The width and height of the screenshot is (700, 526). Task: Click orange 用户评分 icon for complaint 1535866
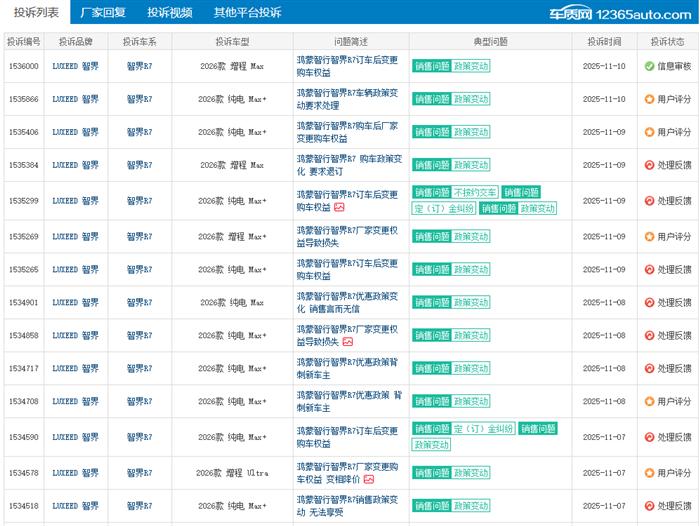pyautogui.click(x=649, y=99)
